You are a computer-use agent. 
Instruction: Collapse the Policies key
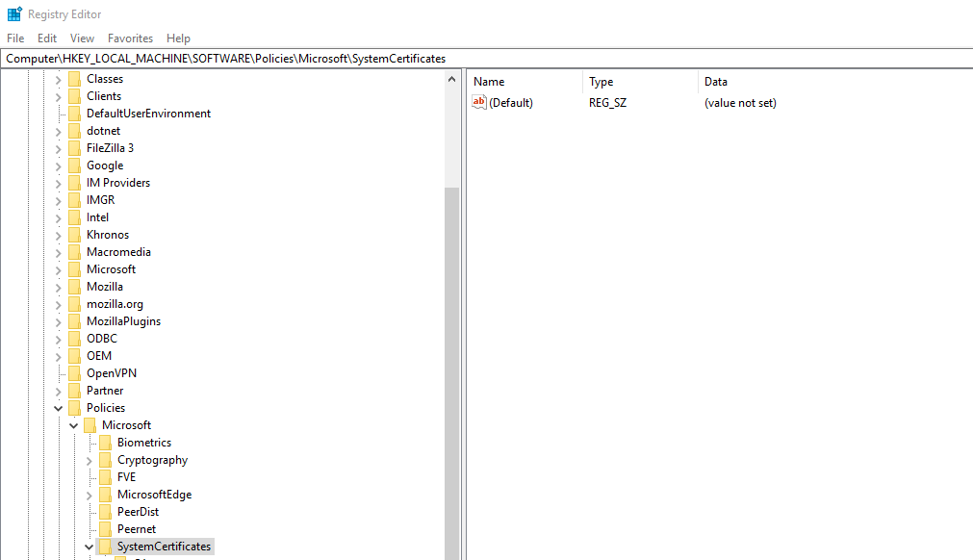[x=59, y=408]
